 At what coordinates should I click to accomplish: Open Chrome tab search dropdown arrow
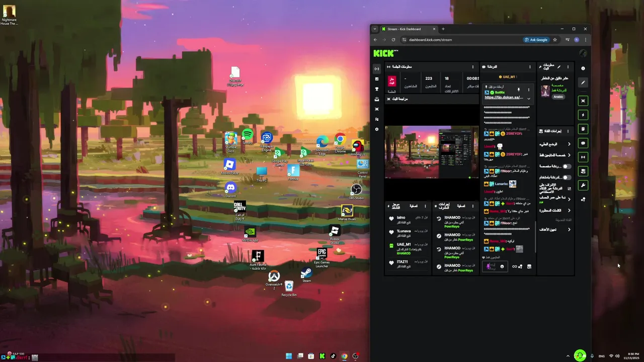click(374, 29)
